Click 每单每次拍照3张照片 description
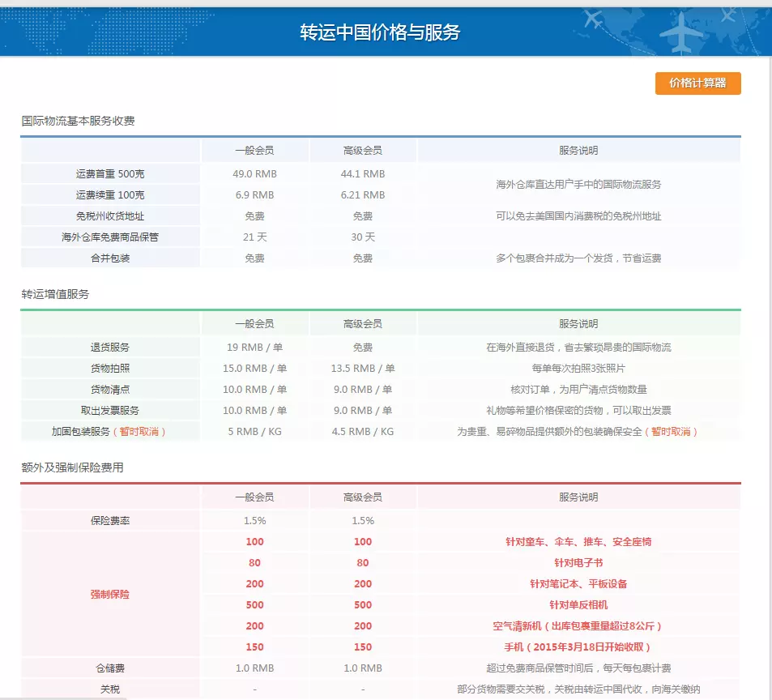This screenshot has width=772, height=700. [578, 369]
